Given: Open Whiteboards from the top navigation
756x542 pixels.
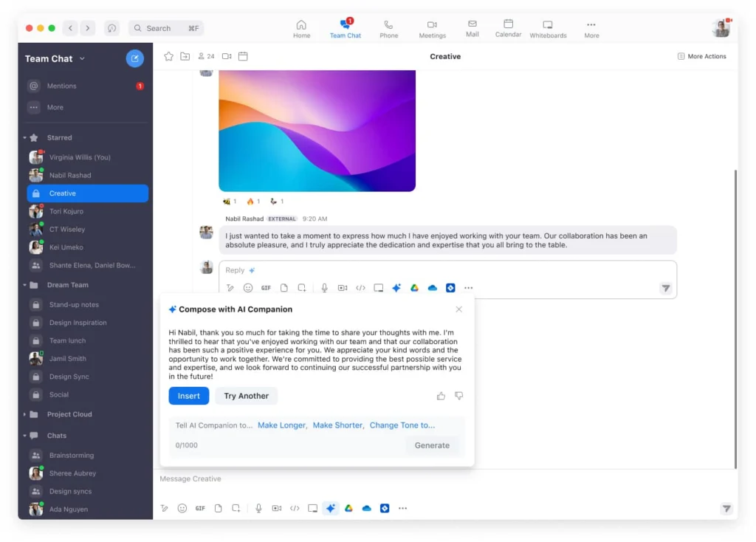Looking at the screenshot, I should [x=547, y=28].
